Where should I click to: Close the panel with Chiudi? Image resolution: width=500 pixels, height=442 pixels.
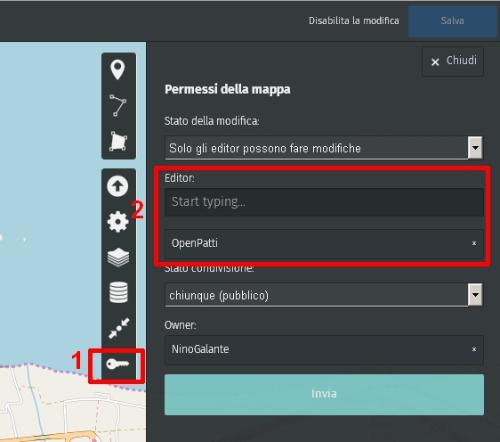pos(453,61)
